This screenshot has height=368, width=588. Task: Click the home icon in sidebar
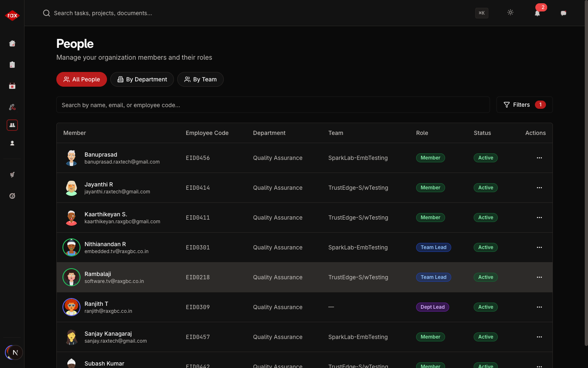[12, 43]
